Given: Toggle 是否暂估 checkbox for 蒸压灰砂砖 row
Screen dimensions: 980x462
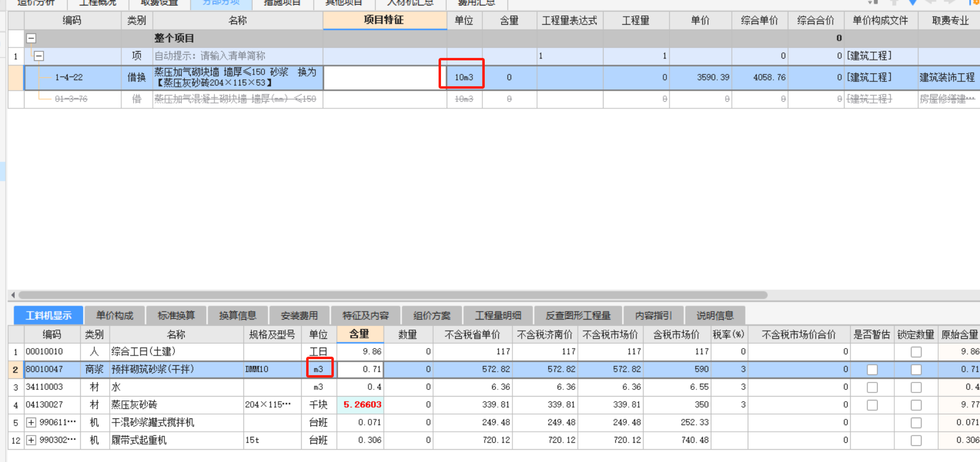Looking at the screenshot, I should (872, 405).
